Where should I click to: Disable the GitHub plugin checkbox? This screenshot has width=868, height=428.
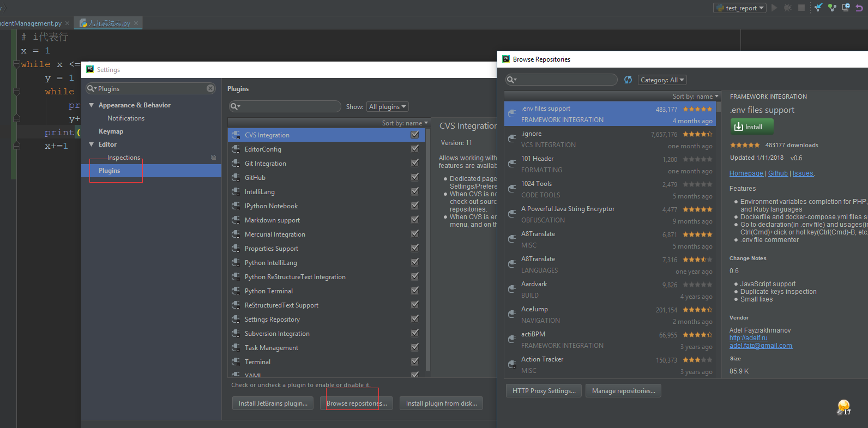pos(415,177)
